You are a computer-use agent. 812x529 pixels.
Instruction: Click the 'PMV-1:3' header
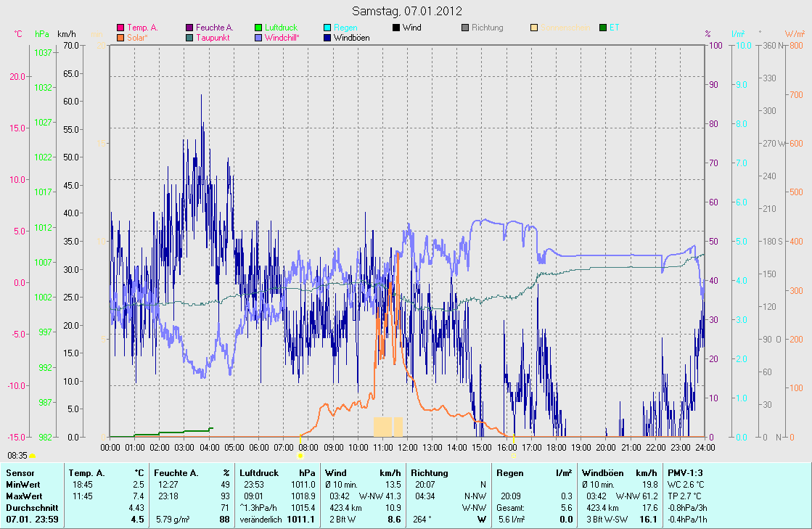685,473
